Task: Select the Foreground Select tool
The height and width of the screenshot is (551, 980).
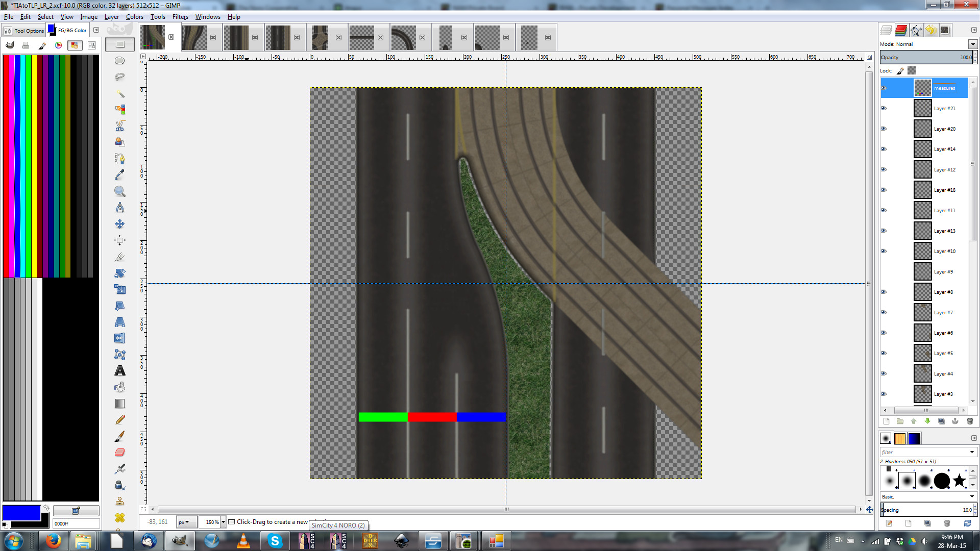Action: 120,142
